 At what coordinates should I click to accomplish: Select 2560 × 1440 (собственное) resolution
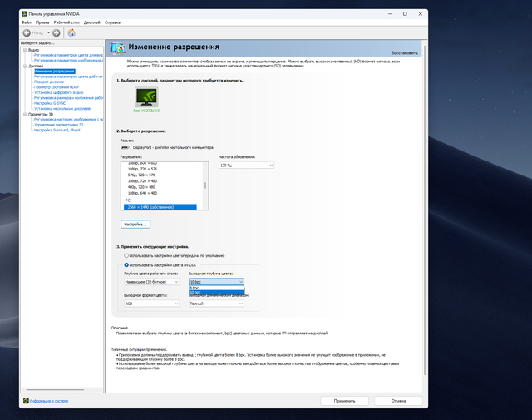pyautogui.click(x=160, y=207)
